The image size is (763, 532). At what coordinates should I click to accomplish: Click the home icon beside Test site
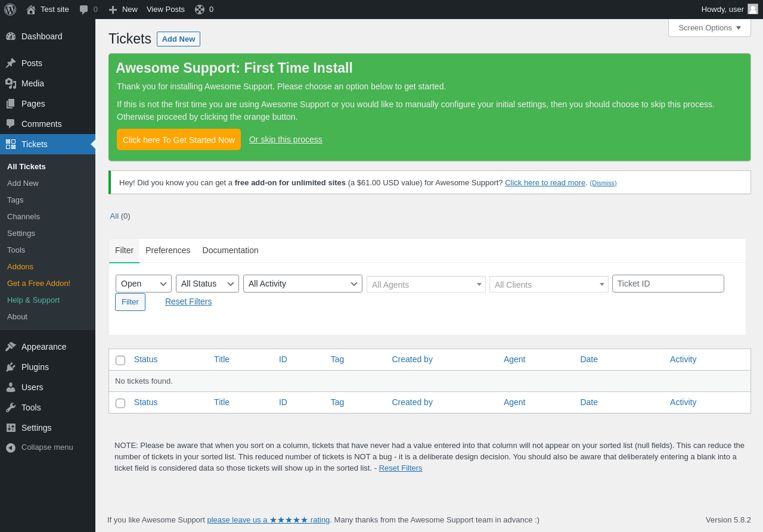(31, 10)
